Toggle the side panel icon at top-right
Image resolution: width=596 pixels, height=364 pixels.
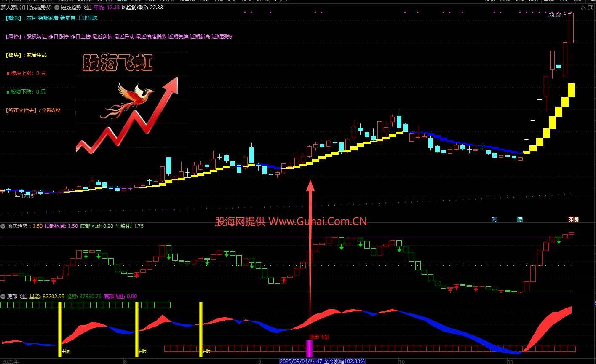(591, 8)
